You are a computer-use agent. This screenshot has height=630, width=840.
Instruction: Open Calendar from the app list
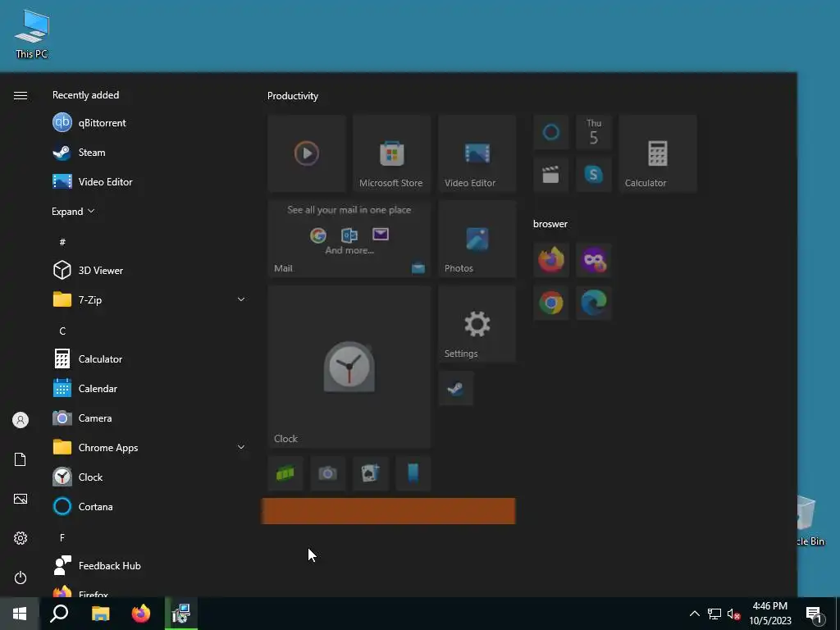150,388
